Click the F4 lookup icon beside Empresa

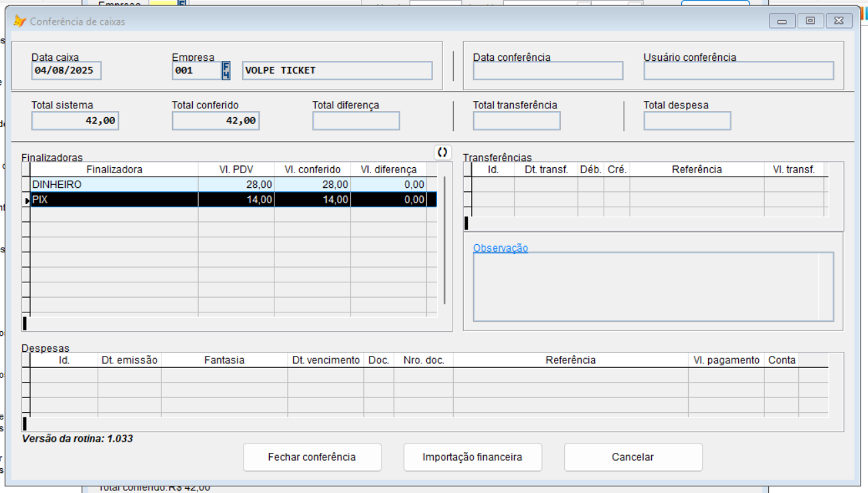(226, 70)
